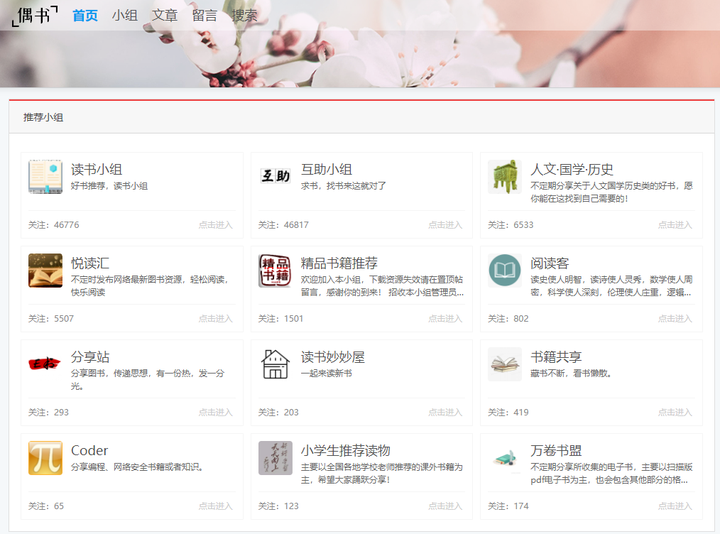The height and width of the screenshot is (534, 720).
Task: Click the 关注: 5507 follower count
Action: [x=51, y=319]
